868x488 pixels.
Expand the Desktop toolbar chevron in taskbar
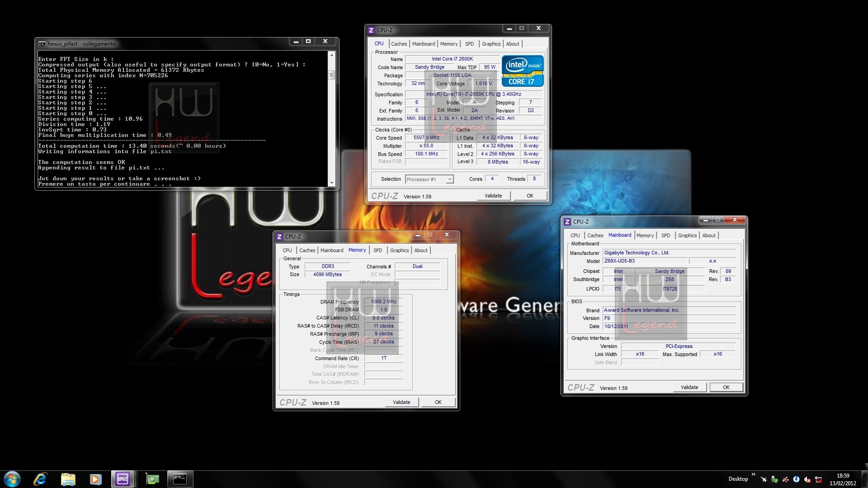pyautogui.click(x=753, y=475)
